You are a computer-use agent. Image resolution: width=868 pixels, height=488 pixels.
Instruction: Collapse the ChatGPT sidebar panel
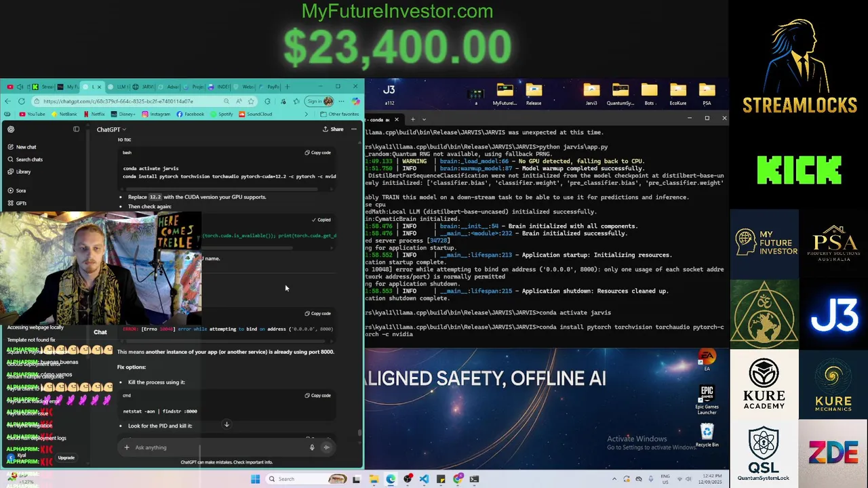point(76,129)
